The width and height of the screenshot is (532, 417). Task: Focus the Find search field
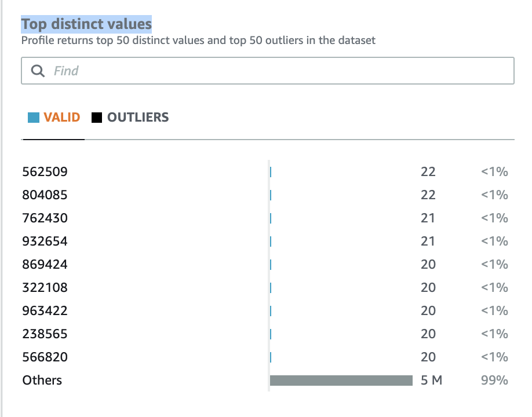(x=268, y=71)
